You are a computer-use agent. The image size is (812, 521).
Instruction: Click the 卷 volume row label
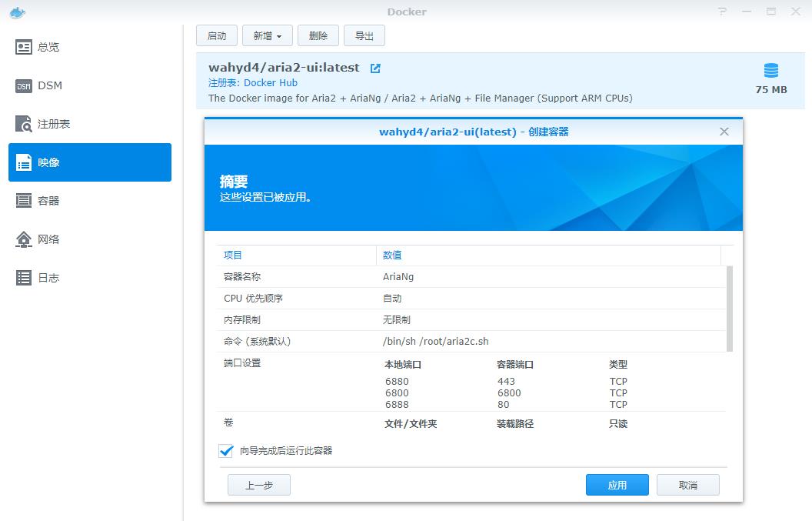click(x=228, y=422)
